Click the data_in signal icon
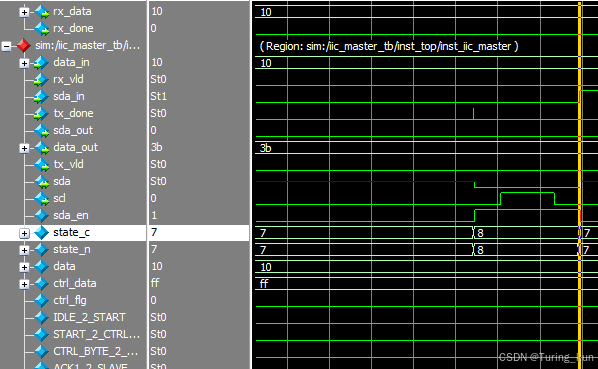Image resolution: width=598 pixels, height=369 pixels. tap(42, 63)
